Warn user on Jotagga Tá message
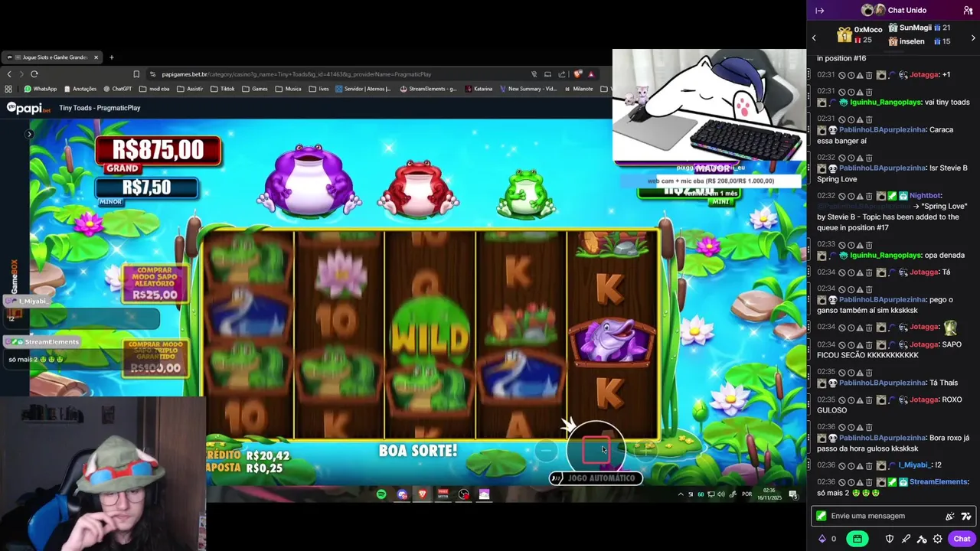Viewport: 980px width, 551px height. pyautogui.click(x=860, y=272)
